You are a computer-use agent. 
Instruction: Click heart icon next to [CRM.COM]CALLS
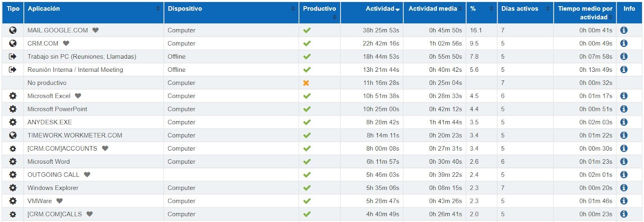point(90,214)
